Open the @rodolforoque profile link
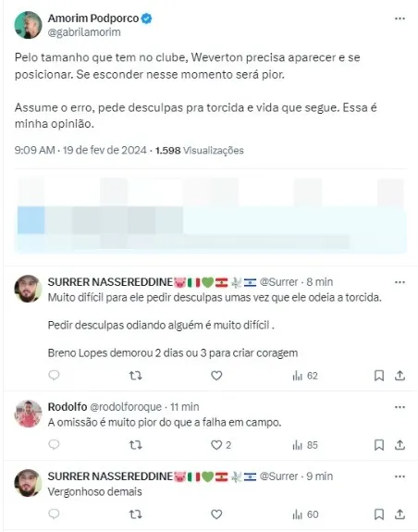The width and height of the screenshot is (418, 532). [x=126, y=407]
